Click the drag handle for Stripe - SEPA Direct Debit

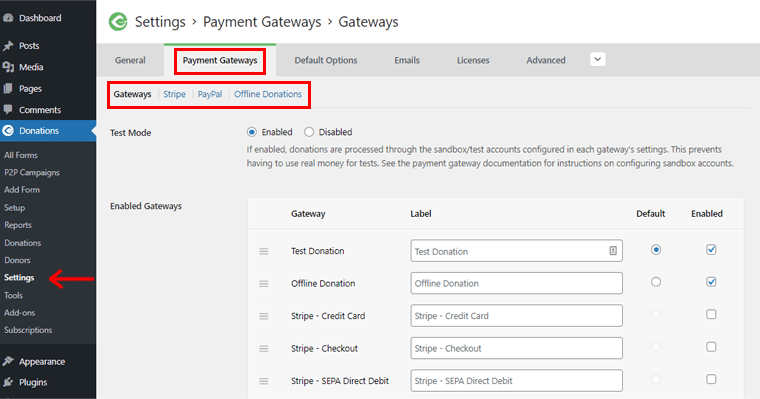[x=264, y=381]
